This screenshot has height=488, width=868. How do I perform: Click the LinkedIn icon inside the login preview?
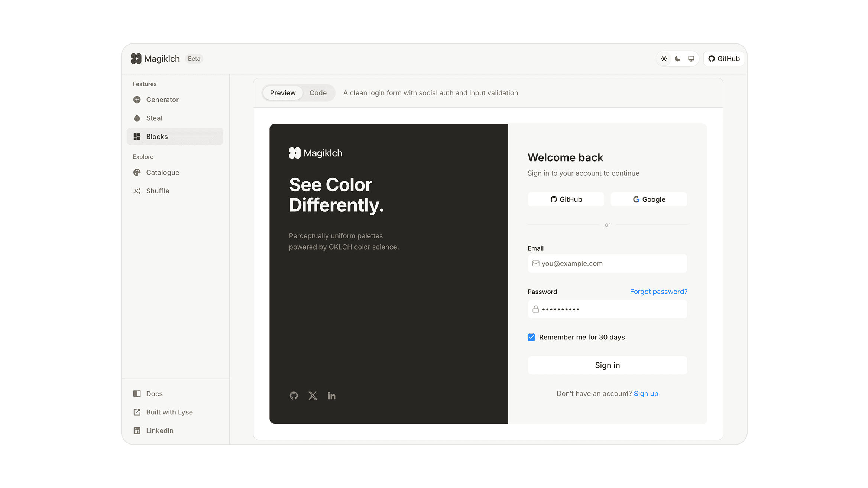(x=331, y=396)
